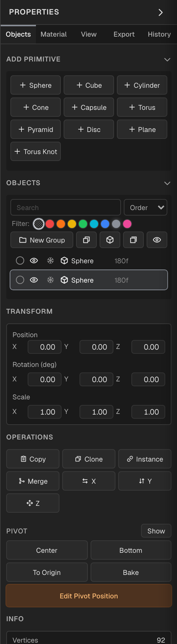
Task: Click the pivot Bake button
Action: click(131, 572)
